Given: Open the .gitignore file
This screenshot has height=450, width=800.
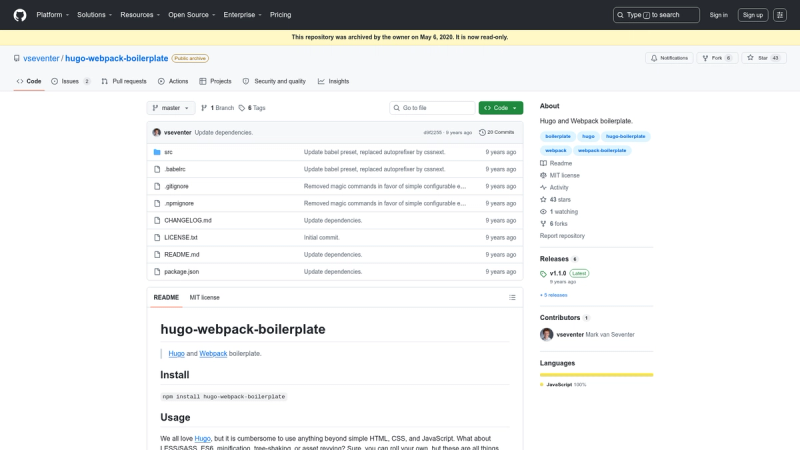Looking at the screenshot, I should [177, 186].
